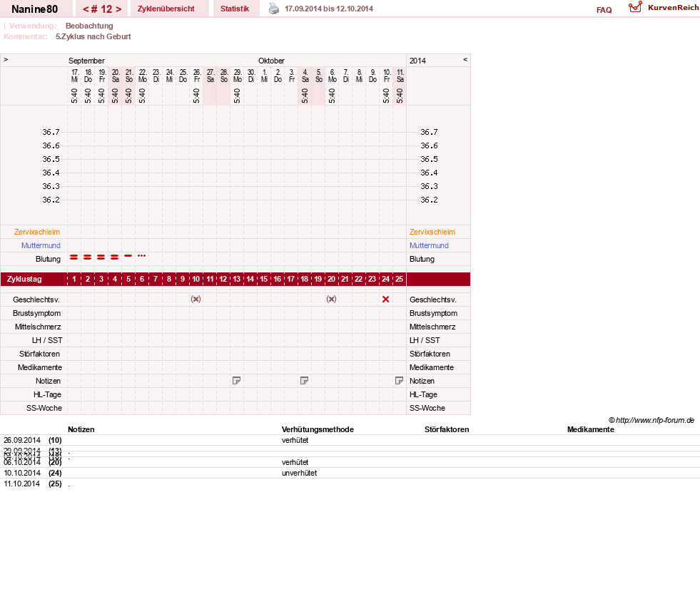700x614 pixels.
Task: Click the right Zervixschleim label
Action: (432, 232)
